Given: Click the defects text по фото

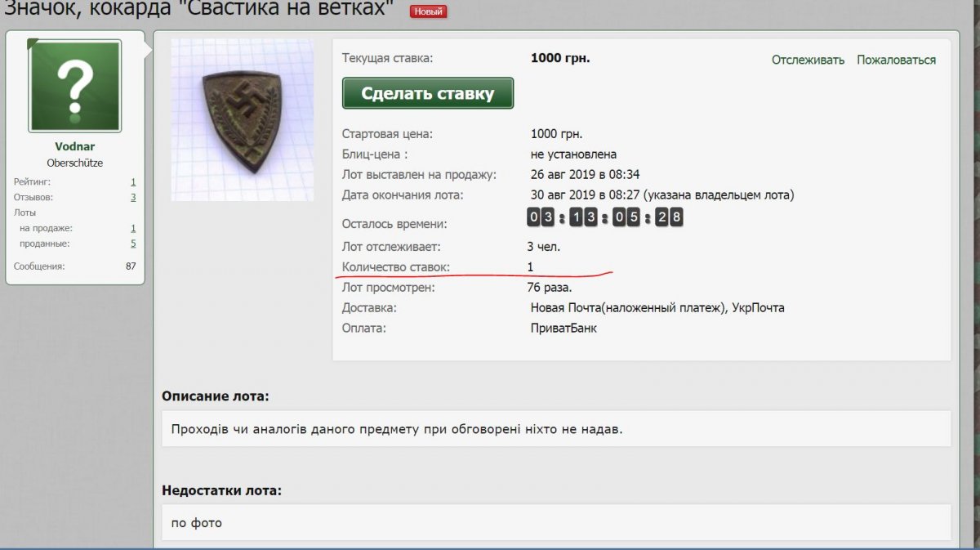Looking at the screenshot, I should [197, 522].
